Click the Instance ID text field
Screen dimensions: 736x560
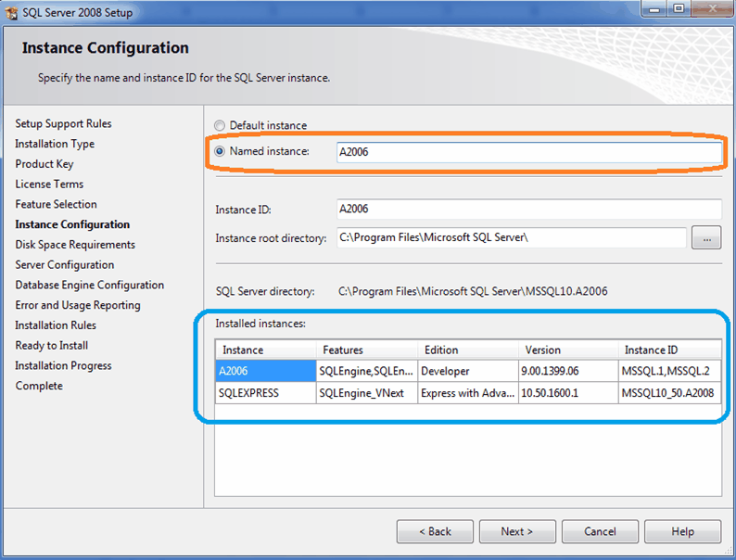(529, 209)
